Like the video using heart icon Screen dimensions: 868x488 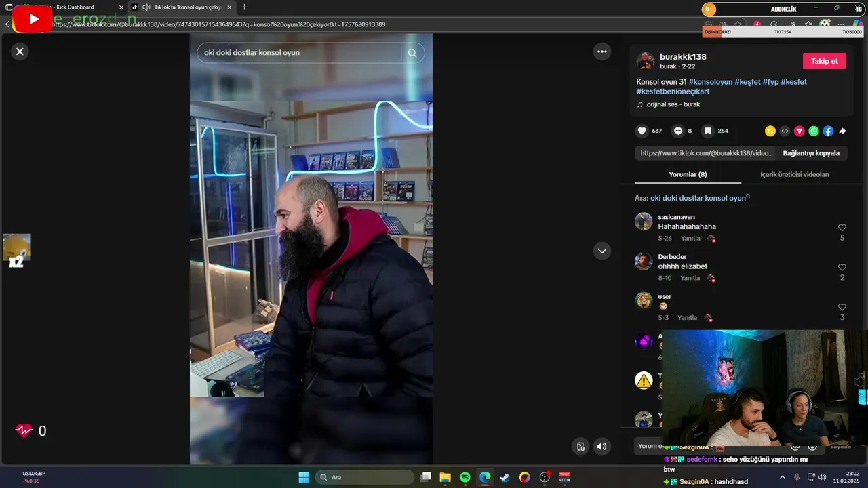(x=642, y=131)
